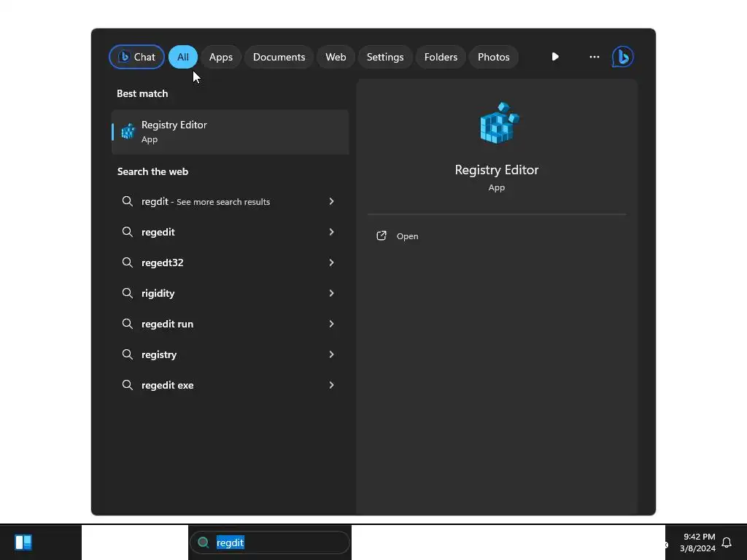Expand the chevron beside 'rigidity'
This screenshot has height=560, width=747.
[x=332, y=293]
